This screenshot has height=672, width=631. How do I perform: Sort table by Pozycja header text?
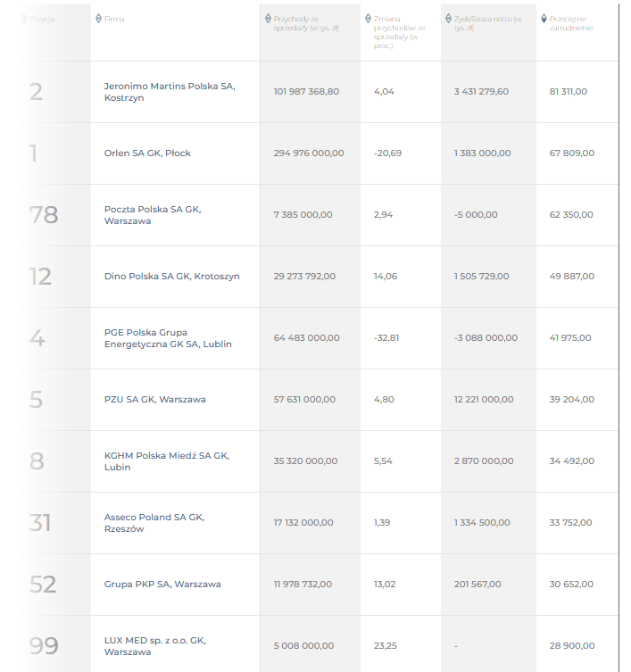tap(42, 19)
